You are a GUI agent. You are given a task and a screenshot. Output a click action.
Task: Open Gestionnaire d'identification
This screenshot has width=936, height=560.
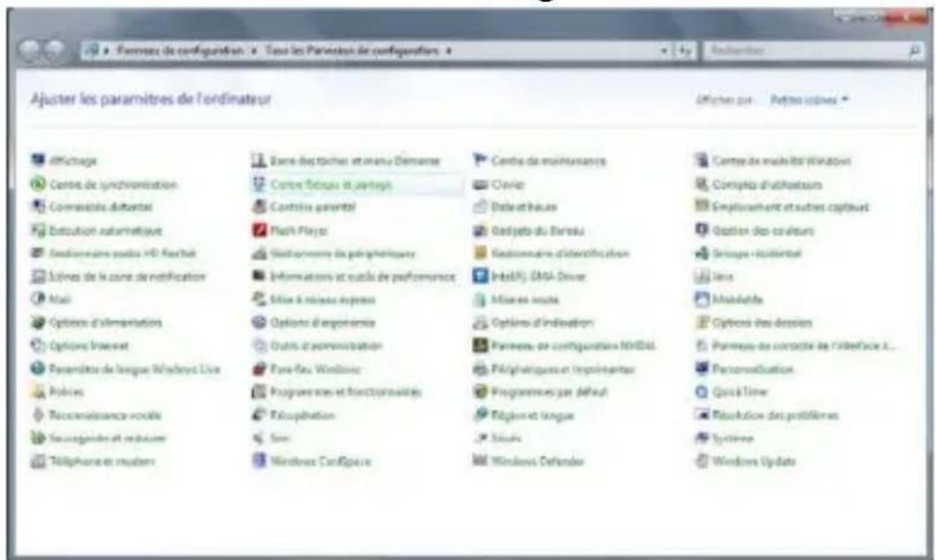560,254
